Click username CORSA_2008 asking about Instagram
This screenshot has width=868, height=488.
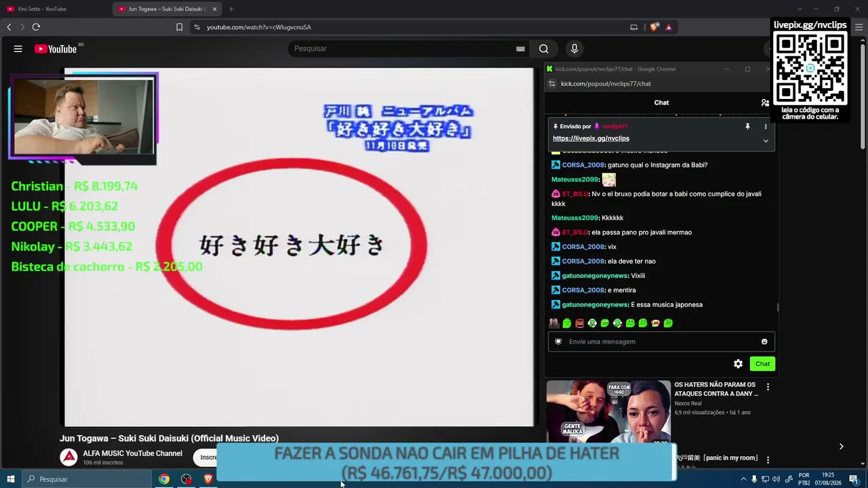(583, 165)
